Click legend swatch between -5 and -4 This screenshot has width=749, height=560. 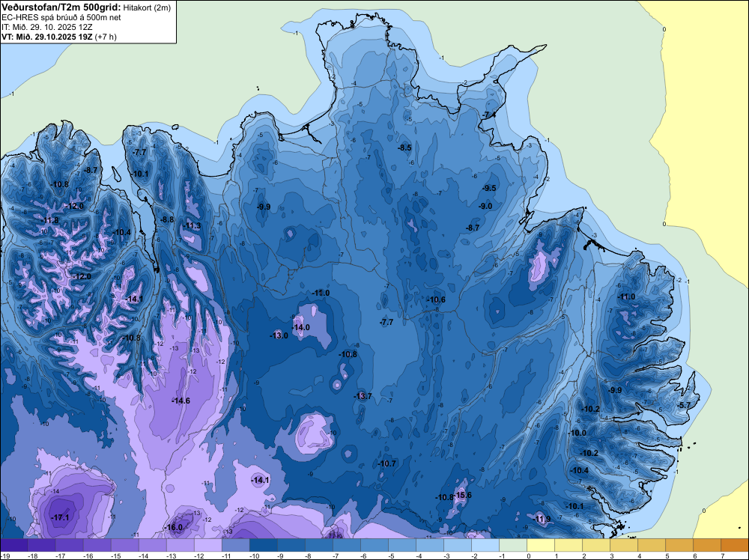pos(402,545)
